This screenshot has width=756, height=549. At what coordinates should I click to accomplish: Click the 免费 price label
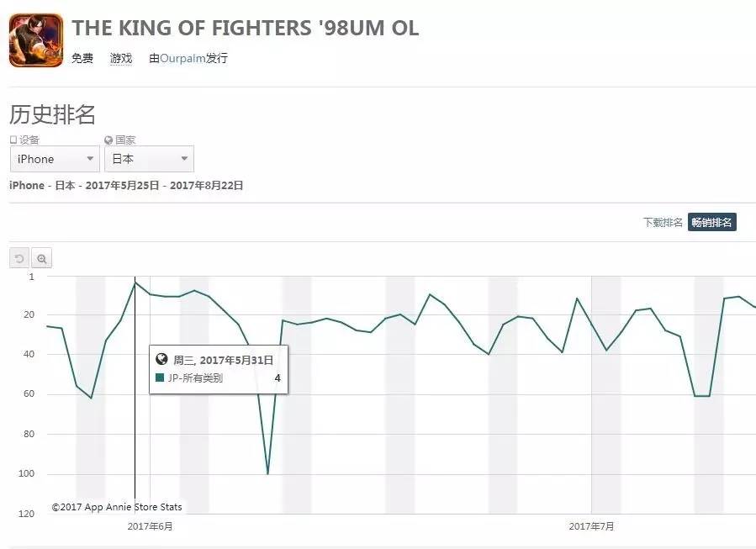click(x=82, y=58)
